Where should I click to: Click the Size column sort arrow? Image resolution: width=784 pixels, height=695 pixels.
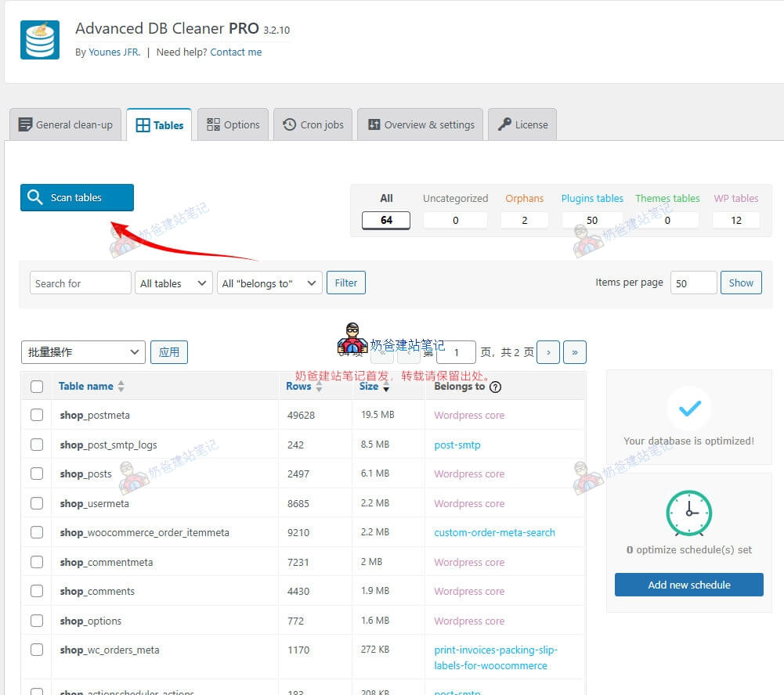point(386,387)
